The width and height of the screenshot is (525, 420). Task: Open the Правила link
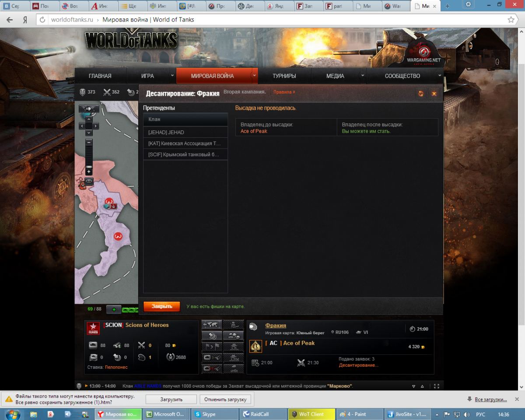click(284, 92)
